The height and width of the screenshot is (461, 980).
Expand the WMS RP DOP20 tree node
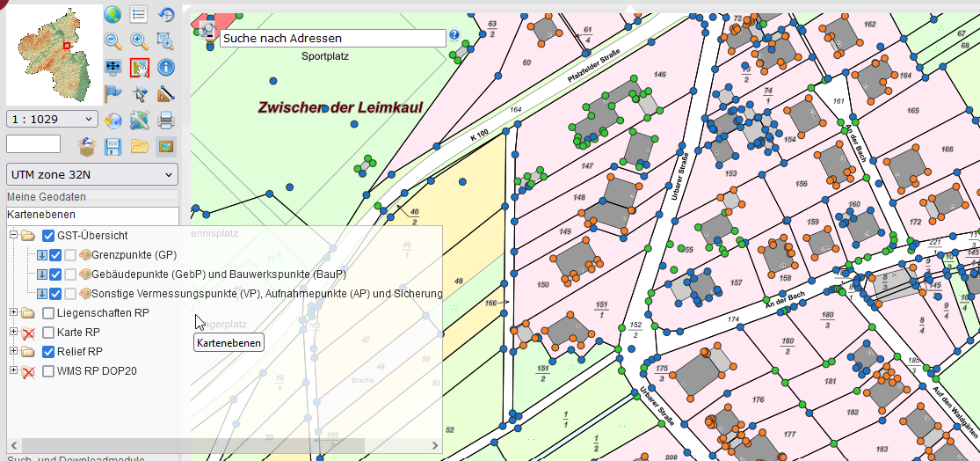13,370
